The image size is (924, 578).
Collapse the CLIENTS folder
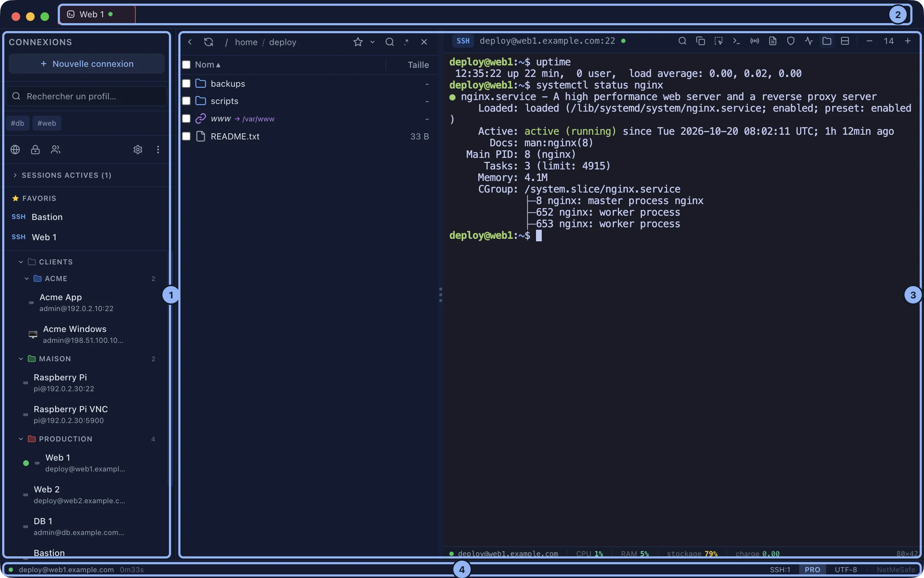(21, 262)
